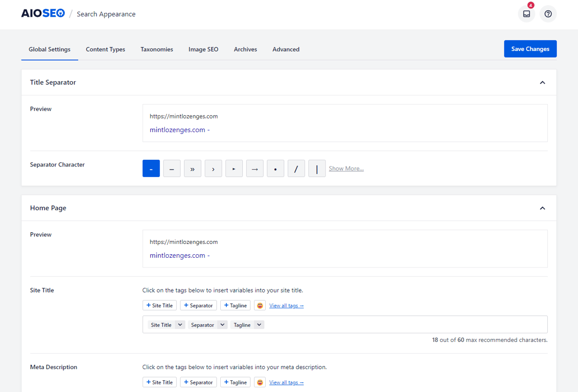The height and width of the screenshot is (392, 578).
Task: Select the double angle » separator character
Action: coord(193,168)
